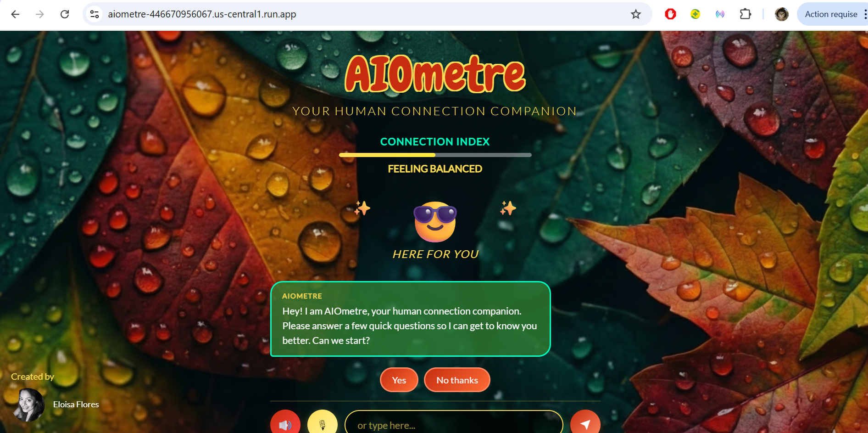Reload the page
Viewport: 868px width, 433px height.
tap(65, 14)
